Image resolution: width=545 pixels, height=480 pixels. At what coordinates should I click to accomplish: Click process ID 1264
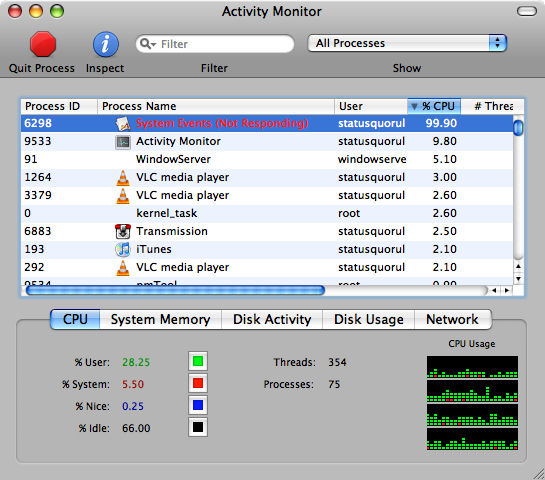click(x=38, y=178)
